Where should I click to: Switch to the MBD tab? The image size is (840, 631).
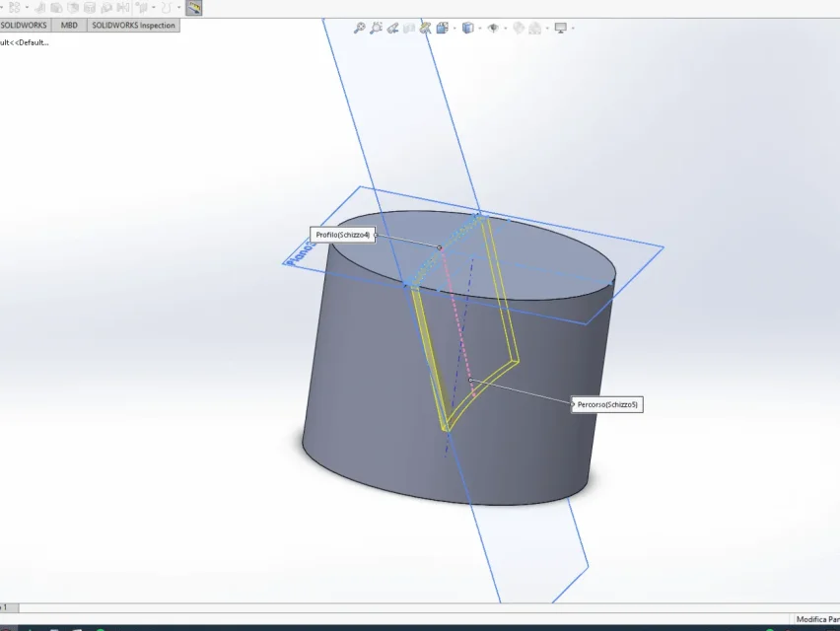tap(69, 26)
